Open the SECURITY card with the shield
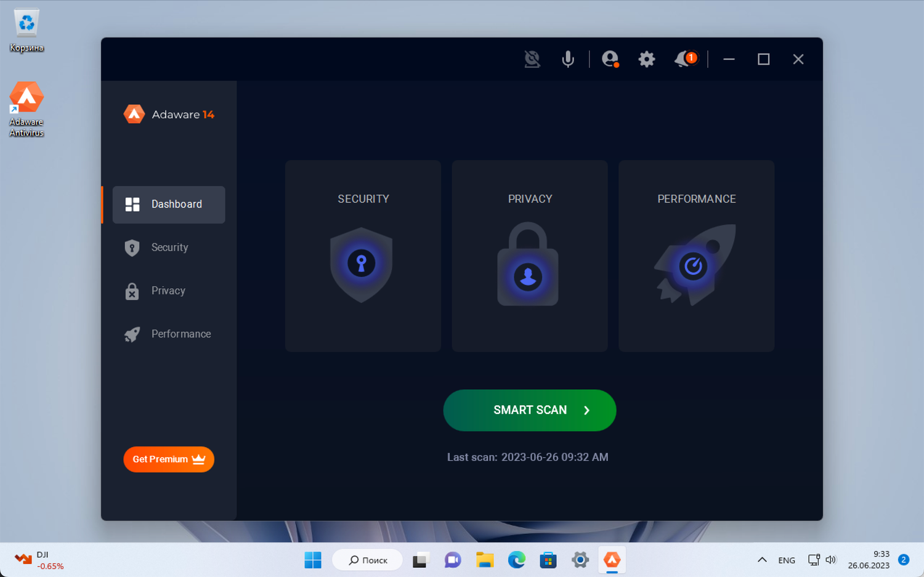The width and height of the screenshot is (924, 577). point(363,256)
